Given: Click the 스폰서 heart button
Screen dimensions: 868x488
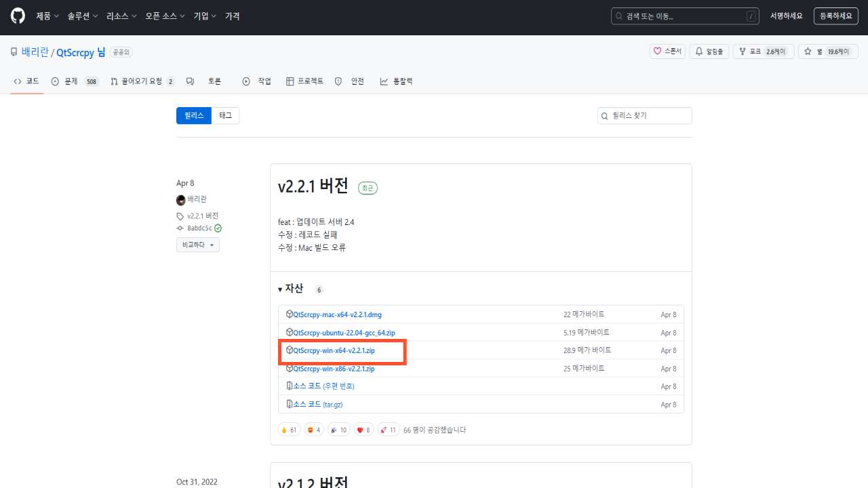Looking at the screenshot, I should tap(668, 52).
